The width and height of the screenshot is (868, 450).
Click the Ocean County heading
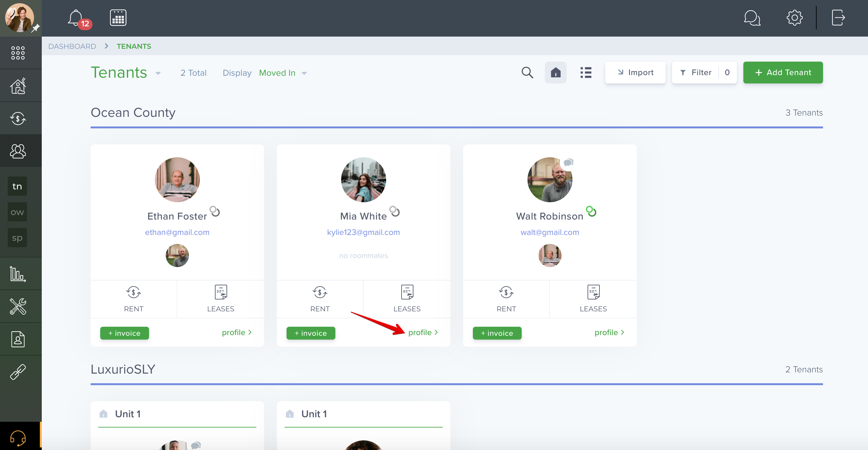click(x=133, y=112)
